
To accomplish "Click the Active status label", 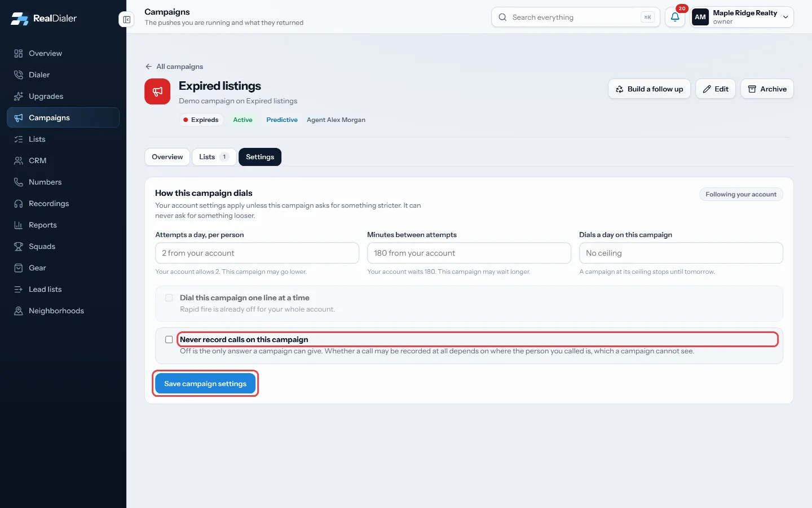I will pos(243,120).
